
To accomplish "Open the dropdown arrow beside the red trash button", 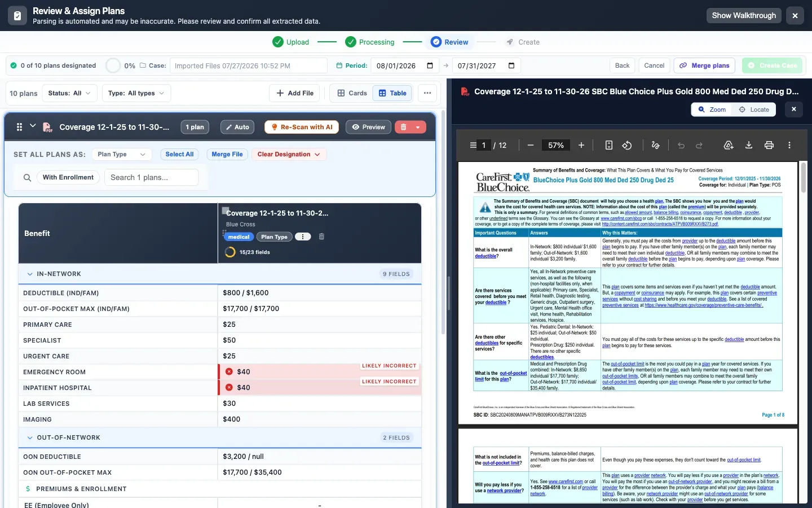I will pyautogui.click(x=418, y=127).
